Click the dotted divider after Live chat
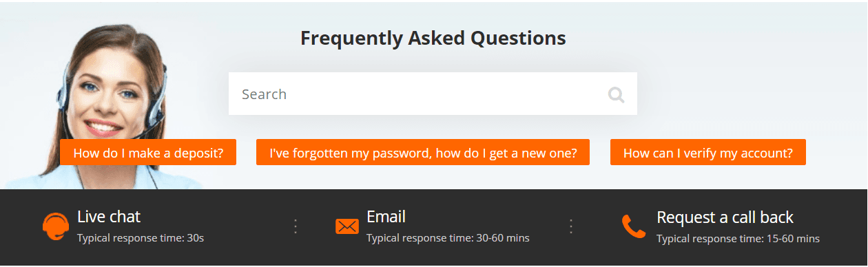Screen dimensions: 868x267 coord(296,226)
